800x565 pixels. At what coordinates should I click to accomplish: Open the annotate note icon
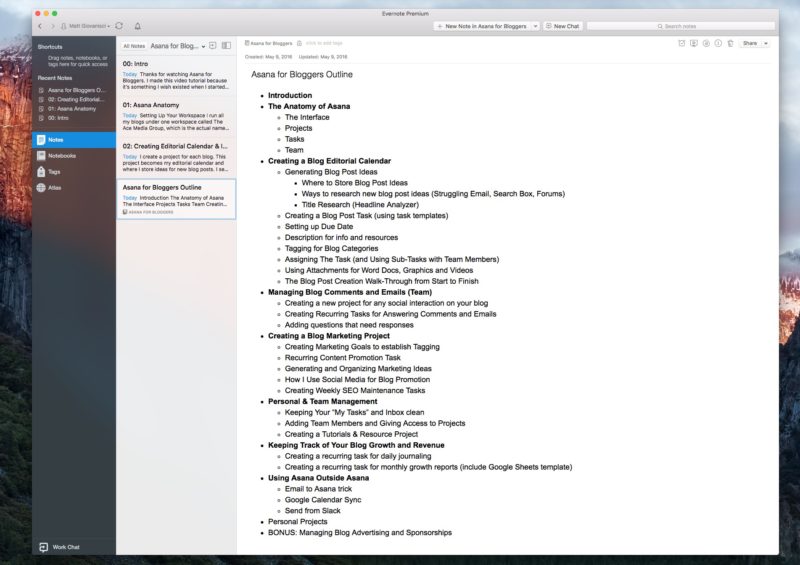(706, 43)
